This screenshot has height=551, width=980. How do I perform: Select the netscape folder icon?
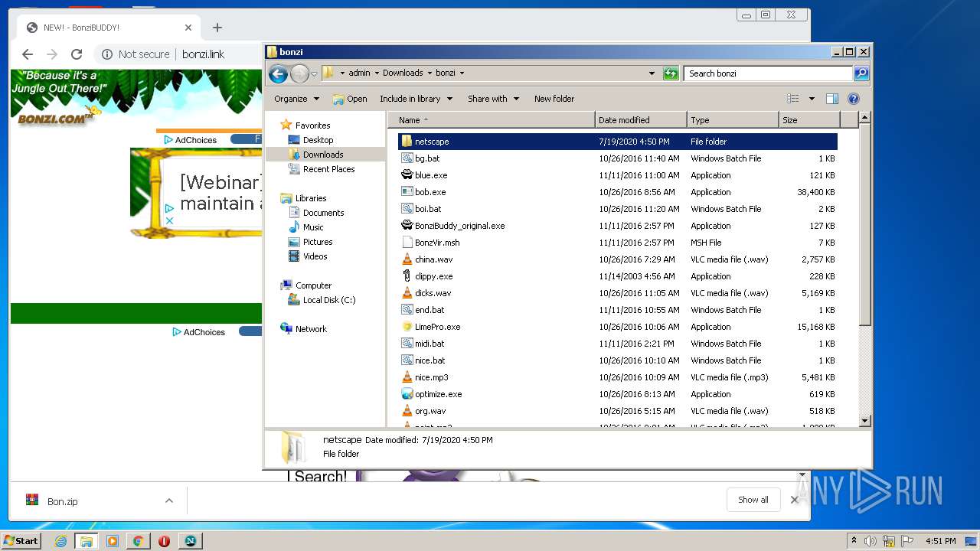(x=407, y=142)
